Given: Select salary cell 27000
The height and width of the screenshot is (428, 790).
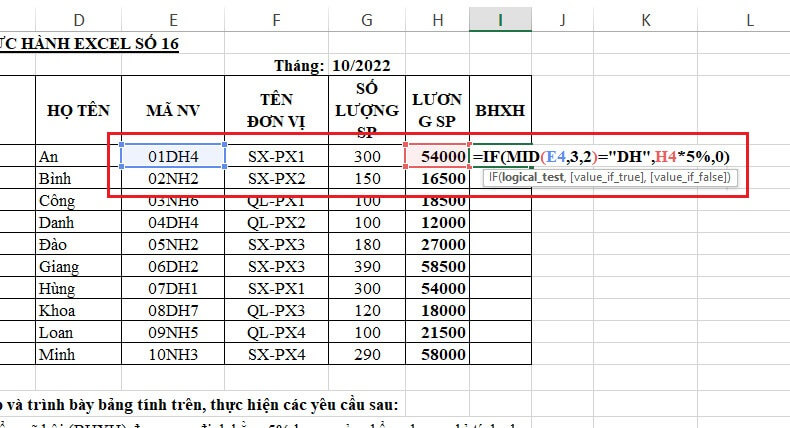Looking at the screenshot, I should [437, 244].
